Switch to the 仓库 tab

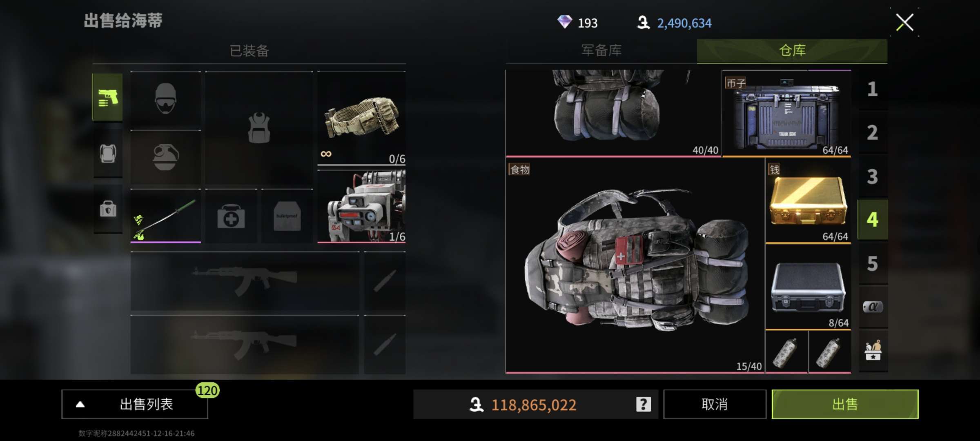[x=792, y=51]
